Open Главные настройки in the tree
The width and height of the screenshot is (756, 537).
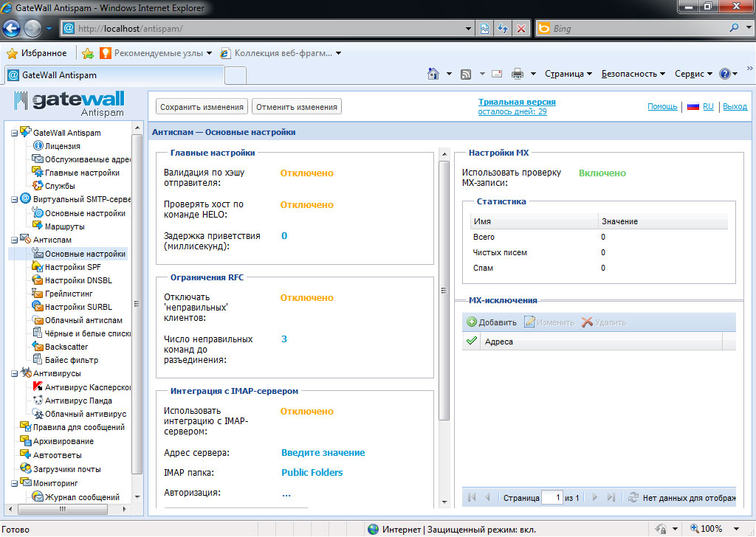pyautogui.click(x=82, y=173)
